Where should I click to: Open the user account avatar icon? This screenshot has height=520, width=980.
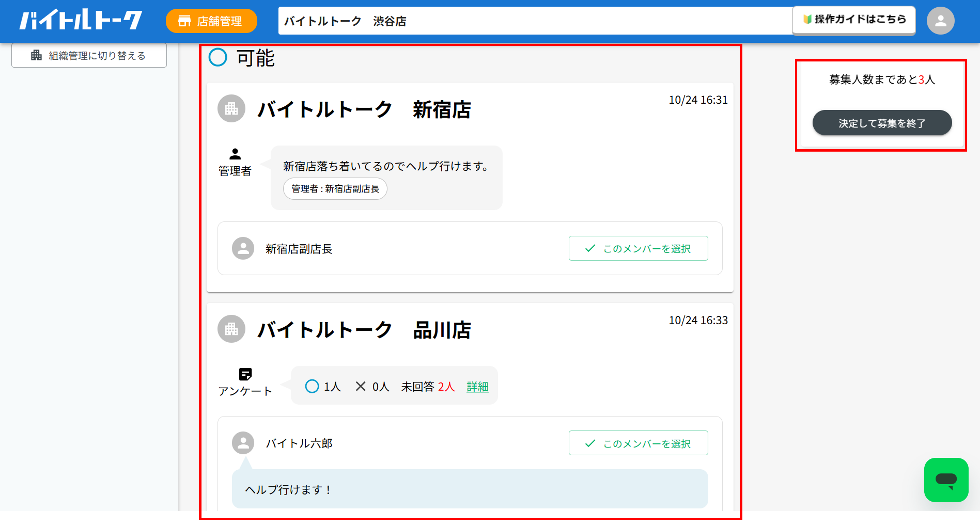tap(940, 21)
